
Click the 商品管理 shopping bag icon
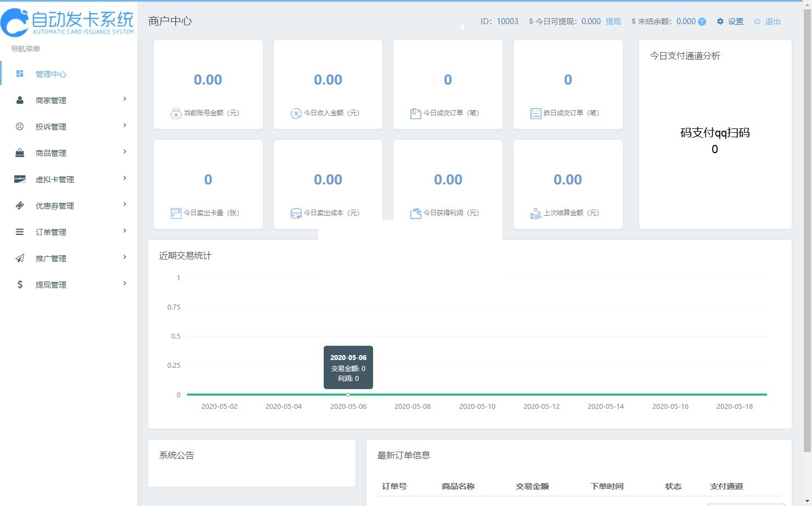pyautogui.click(x=20, y=153)
